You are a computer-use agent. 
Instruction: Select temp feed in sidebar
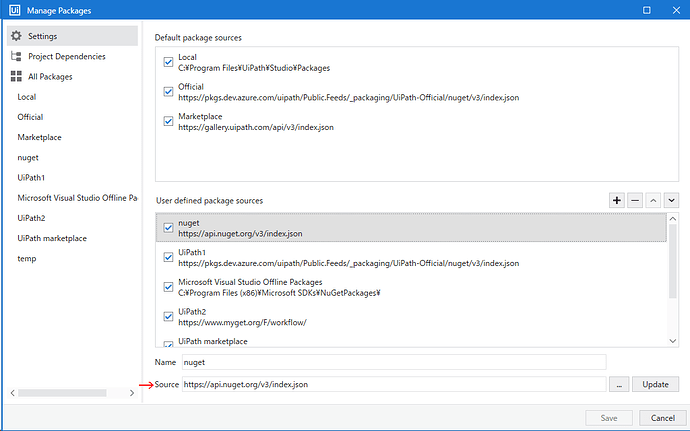pos(27,258)
